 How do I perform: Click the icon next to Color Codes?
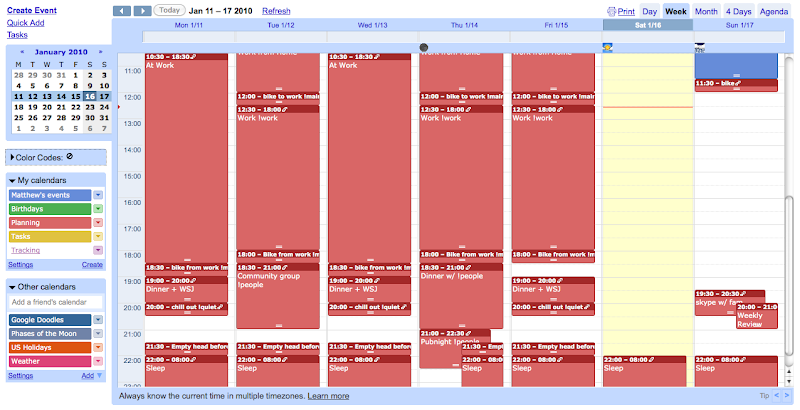(69, 157)
